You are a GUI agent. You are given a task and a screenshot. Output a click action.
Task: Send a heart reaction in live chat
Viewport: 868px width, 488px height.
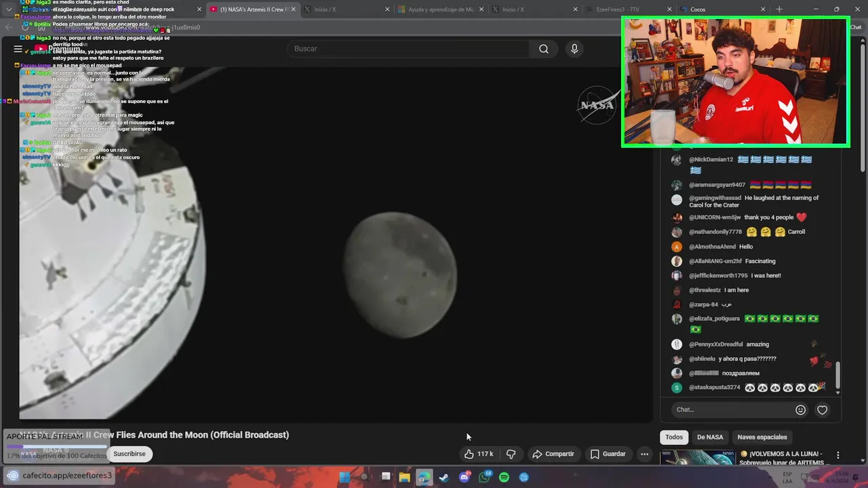[822, 409]
